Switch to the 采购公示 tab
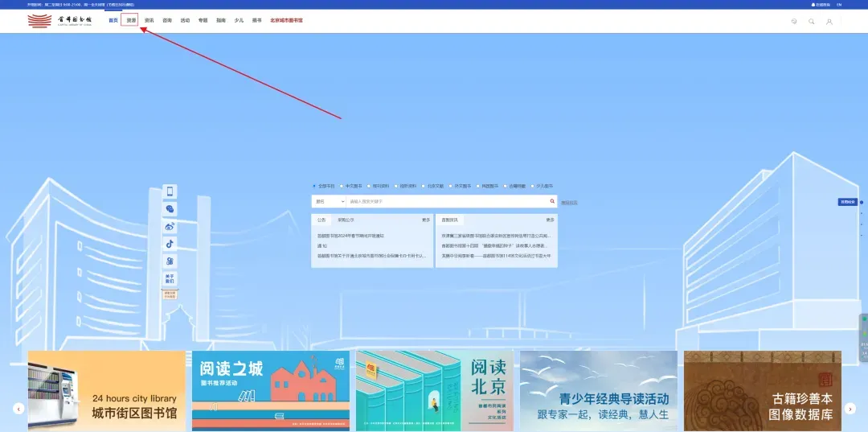This screenshot has width=868, height=432. (345, 220)
